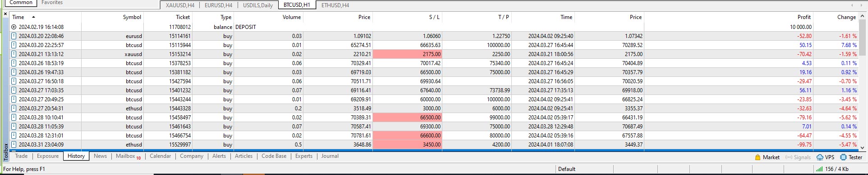
Task: Switch to the XAUUSD,H4 chart tab
Action: click(x=180, y=5)
